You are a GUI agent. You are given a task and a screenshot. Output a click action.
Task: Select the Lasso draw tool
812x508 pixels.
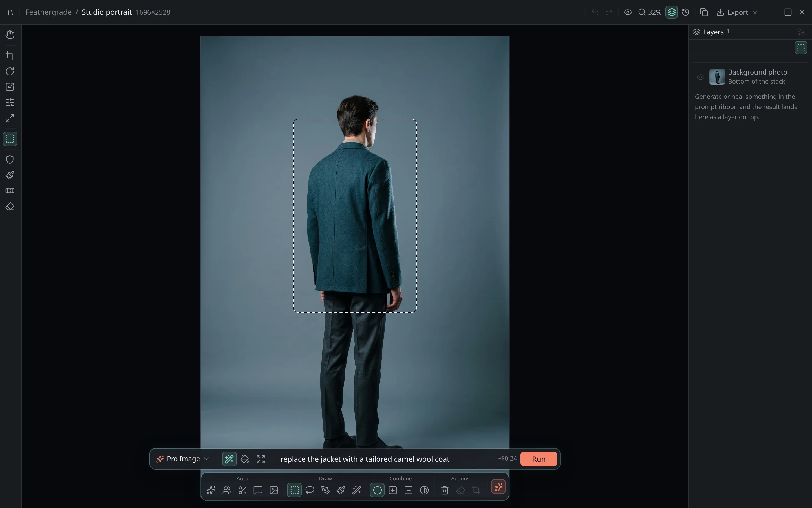310,490
